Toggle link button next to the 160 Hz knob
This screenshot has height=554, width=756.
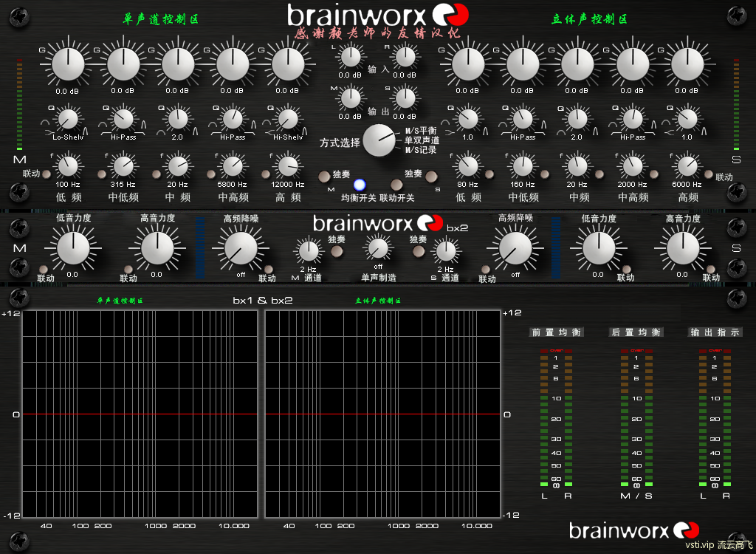pos(545,174)
